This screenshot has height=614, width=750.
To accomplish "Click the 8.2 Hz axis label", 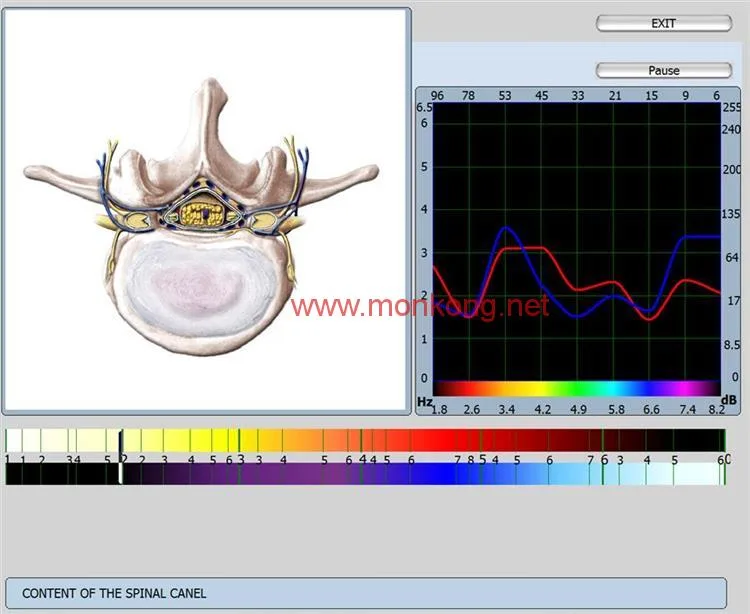I will tap(717, 410).
